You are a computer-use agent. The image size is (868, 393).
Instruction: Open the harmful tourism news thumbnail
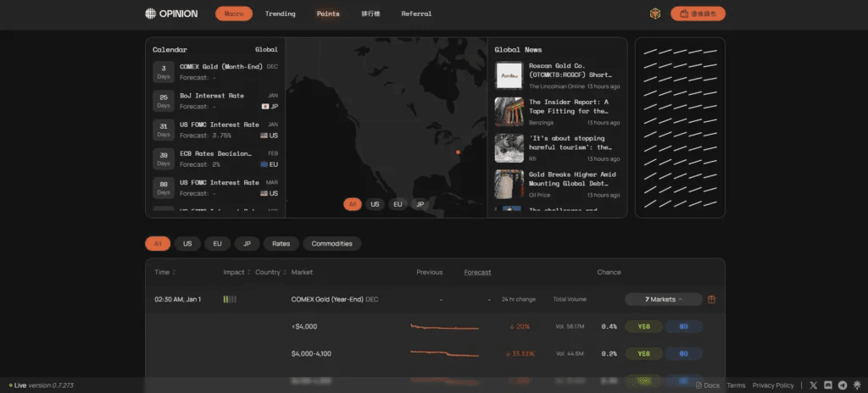pos(509,147)
